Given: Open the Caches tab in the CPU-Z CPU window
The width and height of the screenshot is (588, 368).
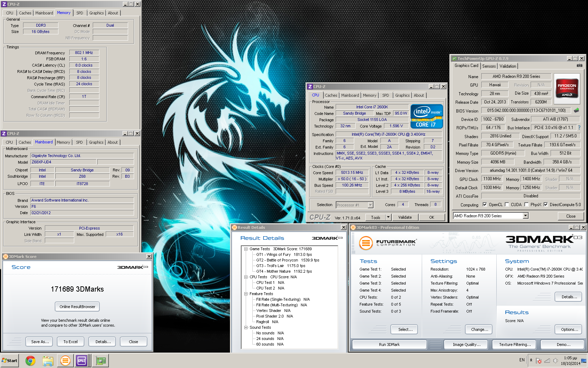Looking at the screenshot, I should [x=331, y=95].
